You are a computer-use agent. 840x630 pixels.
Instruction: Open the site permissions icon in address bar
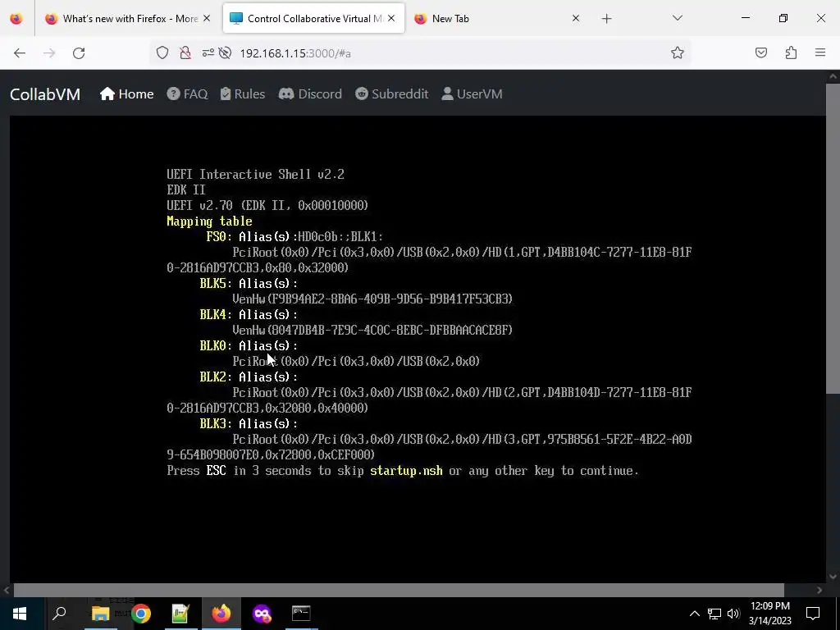click(x=208, y=52)
